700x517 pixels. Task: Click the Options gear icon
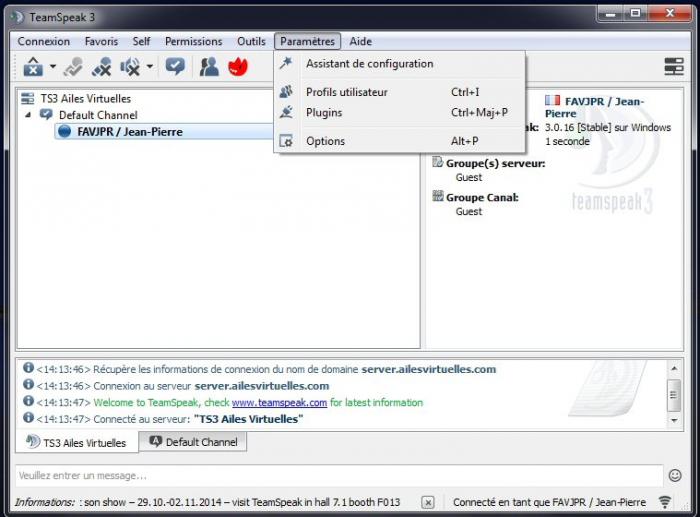286,141
